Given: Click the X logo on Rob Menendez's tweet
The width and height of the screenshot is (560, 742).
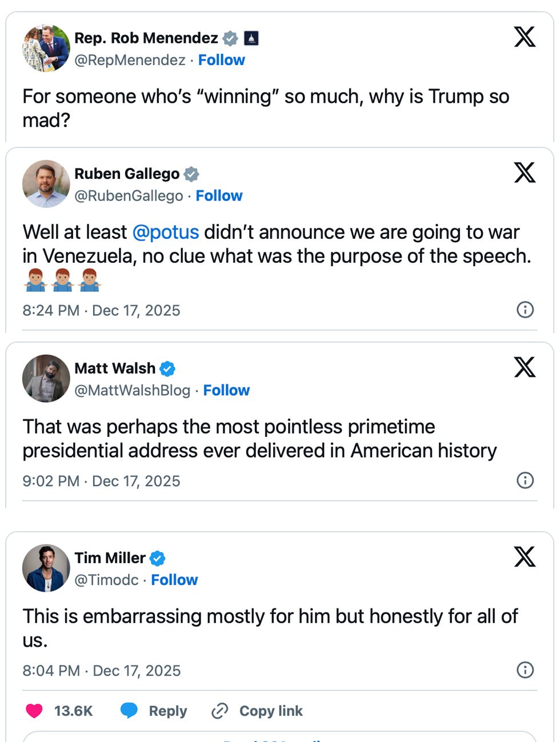Looking at the screenshot, I should (525, 37).
